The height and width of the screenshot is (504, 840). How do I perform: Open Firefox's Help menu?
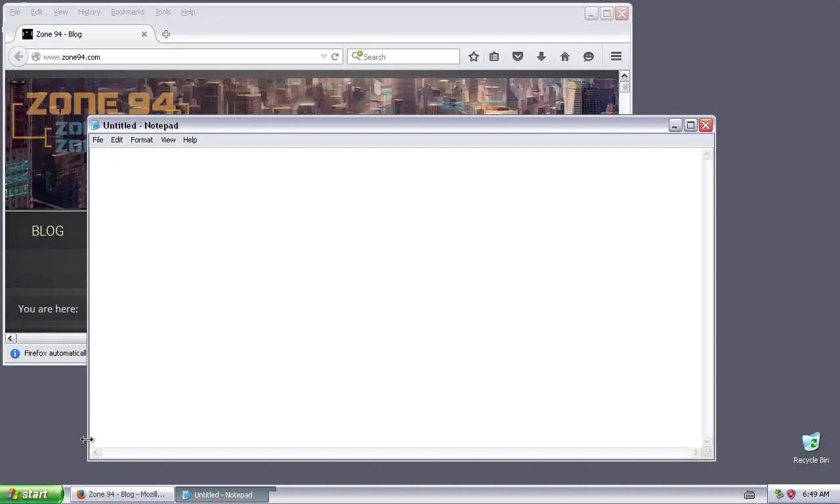[188, 12]
